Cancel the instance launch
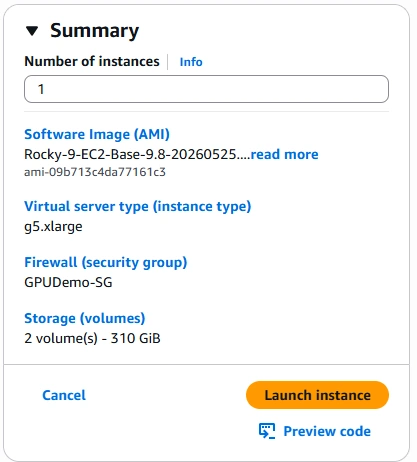The height and width of the screenshot is (462, 417). [x=64, y=395]
